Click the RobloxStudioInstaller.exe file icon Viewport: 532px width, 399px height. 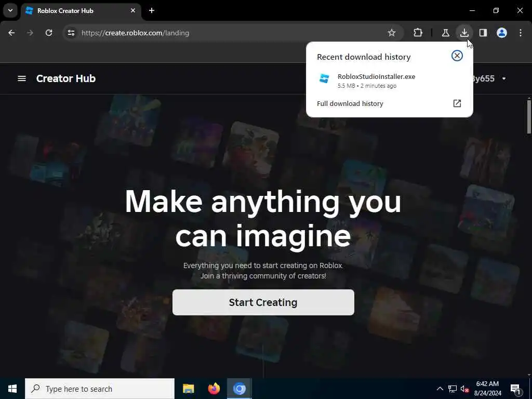pos(324,78)
